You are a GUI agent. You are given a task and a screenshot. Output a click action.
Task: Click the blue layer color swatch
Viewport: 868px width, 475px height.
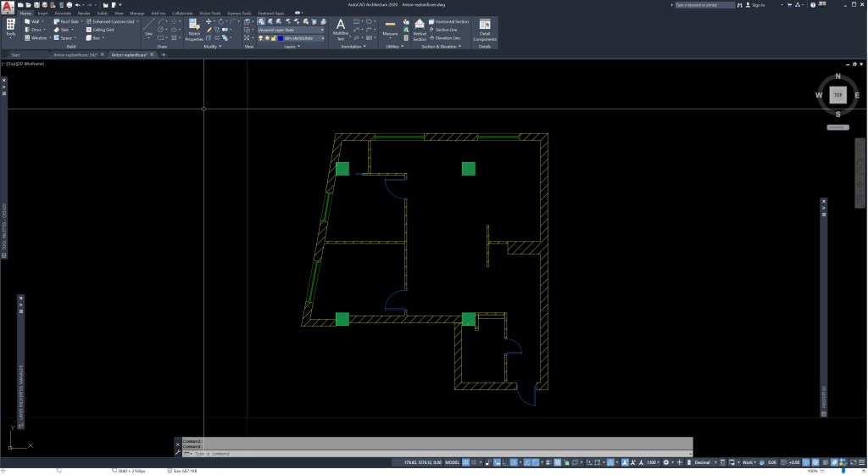pos(280,38)
